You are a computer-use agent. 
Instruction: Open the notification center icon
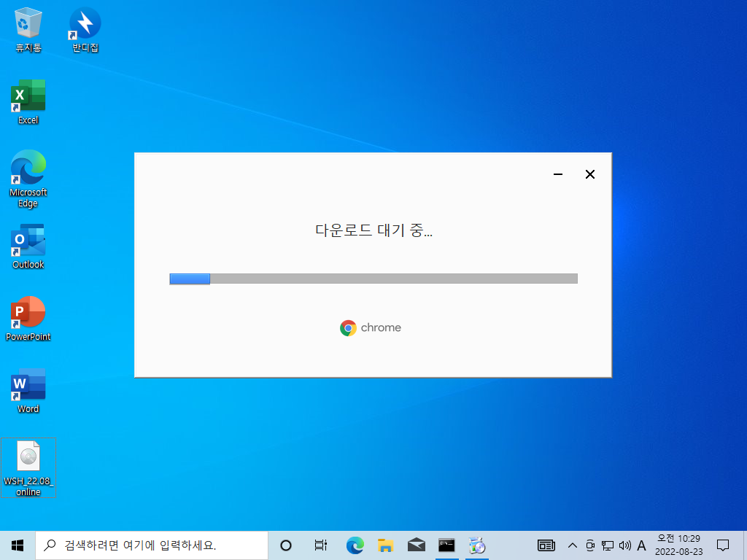point(723,545)
